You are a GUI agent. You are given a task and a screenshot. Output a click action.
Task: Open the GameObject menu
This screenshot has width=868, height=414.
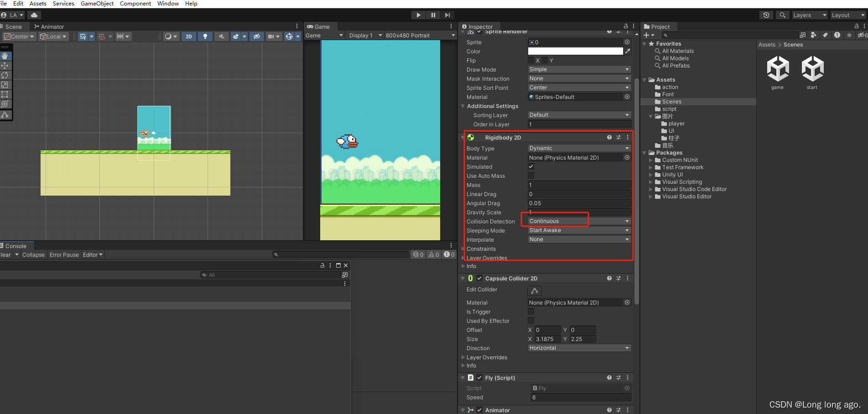click(97, 4)
